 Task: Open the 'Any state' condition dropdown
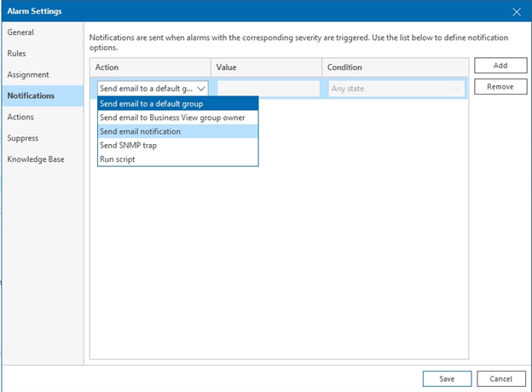(x=396, y=89)
